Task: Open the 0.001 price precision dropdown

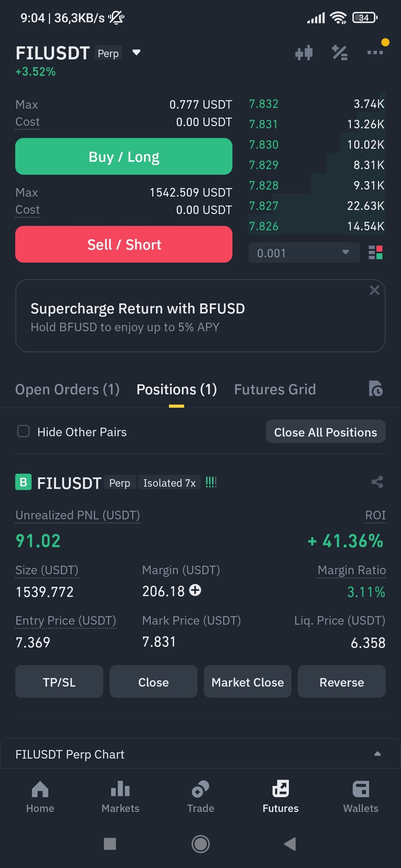Action: tap(304, 253)
